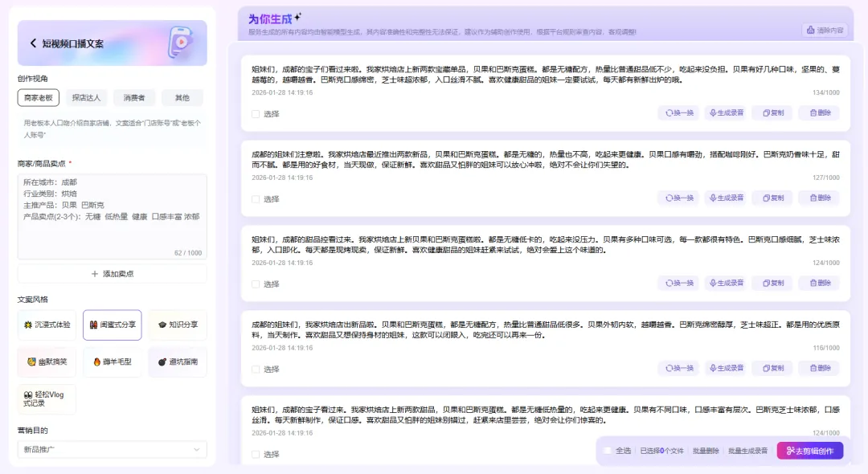
Task: Check the 选择 box under the first script
Action: point(255,113)
